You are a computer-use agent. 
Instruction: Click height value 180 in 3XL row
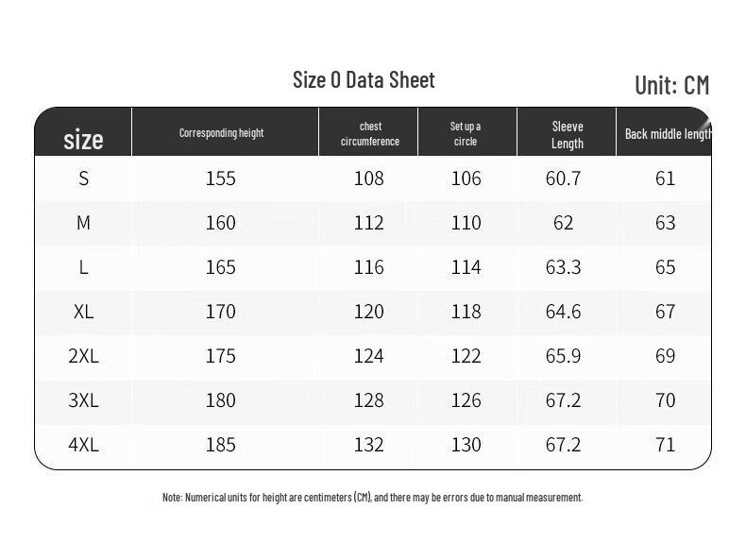tap(220, 400)
